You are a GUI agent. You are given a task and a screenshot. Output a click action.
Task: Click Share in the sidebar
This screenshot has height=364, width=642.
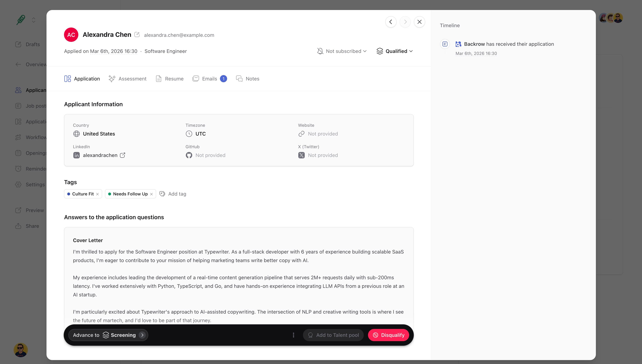coord(27,226)
